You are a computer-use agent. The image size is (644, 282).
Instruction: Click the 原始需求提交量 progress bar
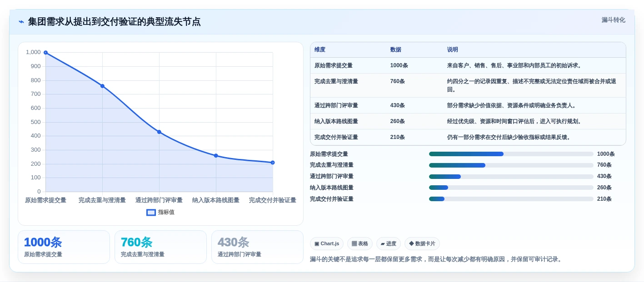(511, 154)
